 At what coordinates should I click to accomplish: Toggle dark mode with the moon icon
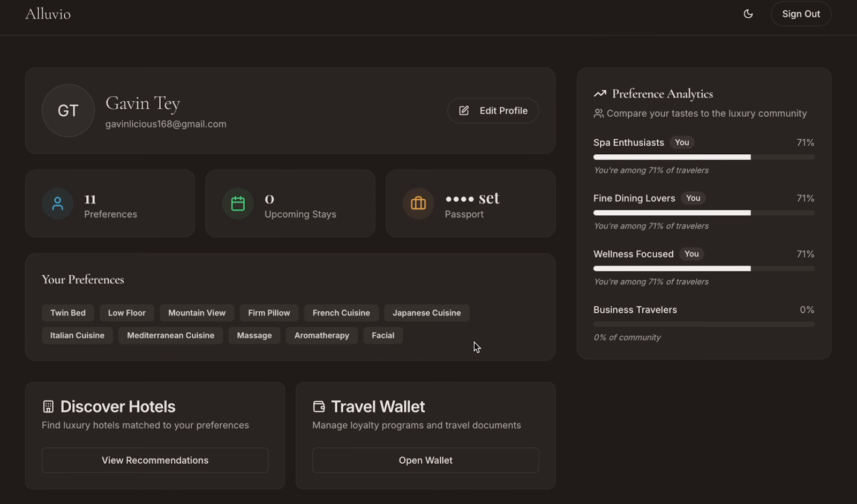click(748, 14)
